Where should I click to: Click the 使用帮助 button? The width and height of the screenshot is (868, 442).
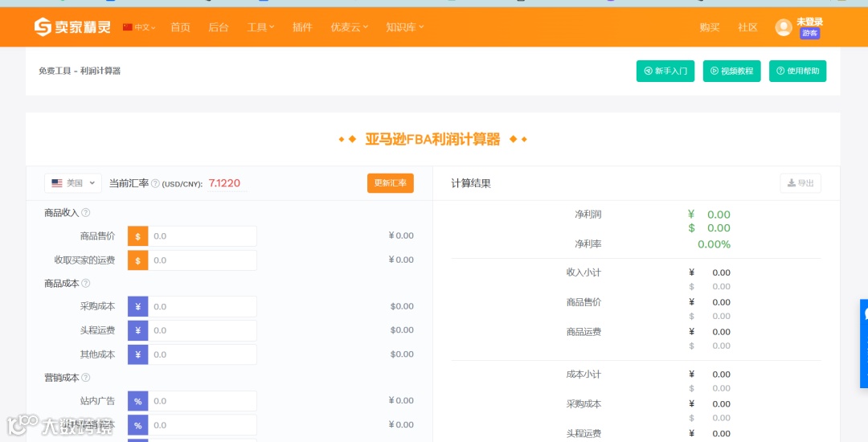coord(798,71)
